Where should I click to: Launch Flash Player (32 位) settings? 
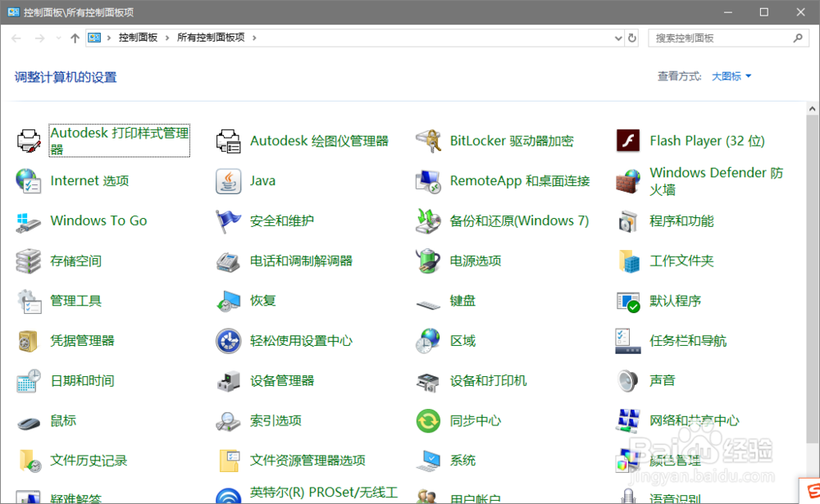pyautogui.click(x=707, y=140)
